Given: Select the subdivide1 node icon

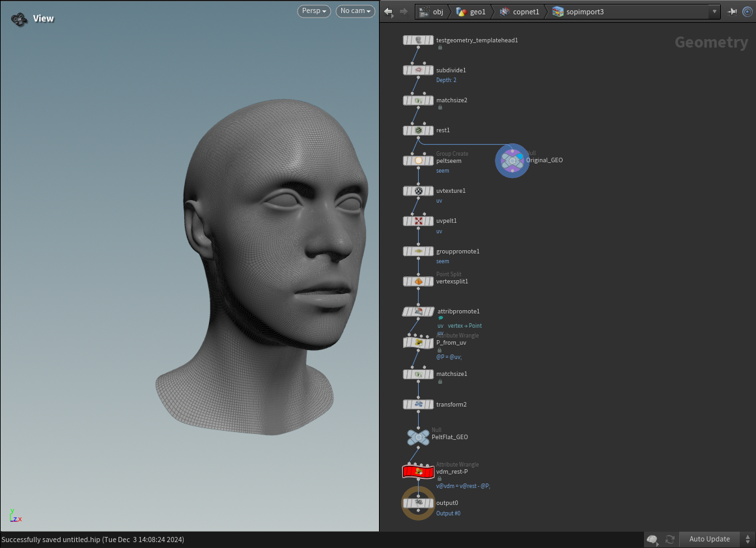Looking at the screenshot, I should (419, 70).
